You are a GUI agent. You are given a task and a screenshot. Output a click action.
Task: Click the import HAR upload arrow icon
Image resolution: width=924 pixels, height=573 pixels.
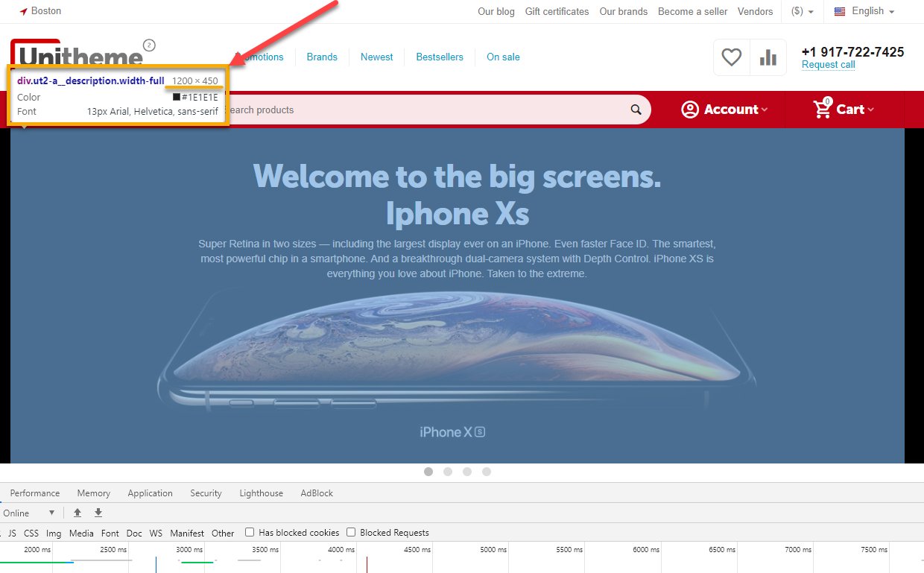point(77,513)
